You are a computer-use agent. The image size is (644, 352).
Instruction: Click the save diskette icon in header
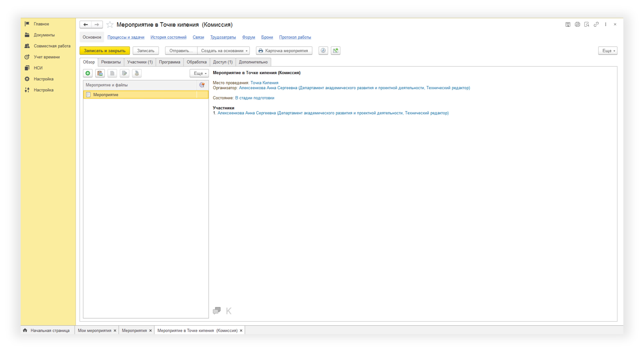pyautogui.click(x=568, y=24)
